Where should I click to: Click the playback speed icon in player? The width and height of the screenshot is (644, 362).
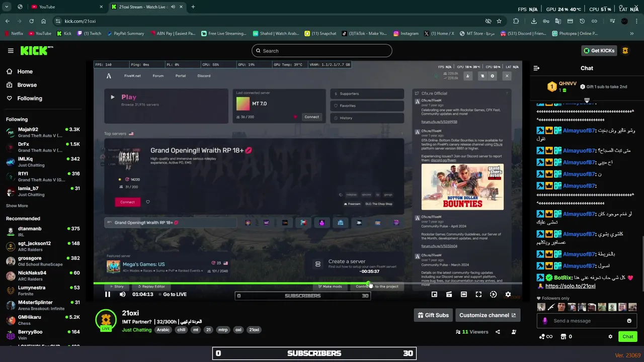[493, 295]
